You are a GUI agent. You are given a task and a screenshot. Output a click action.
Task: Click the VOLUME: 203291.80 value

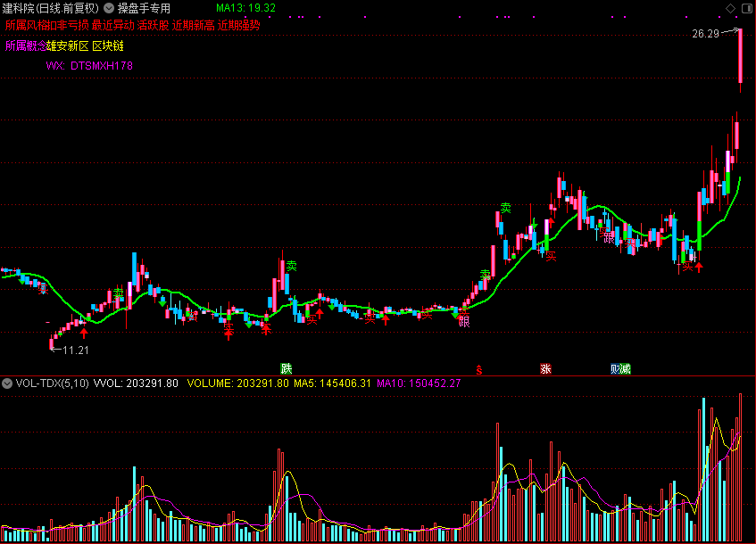click(x=237, y=383)
